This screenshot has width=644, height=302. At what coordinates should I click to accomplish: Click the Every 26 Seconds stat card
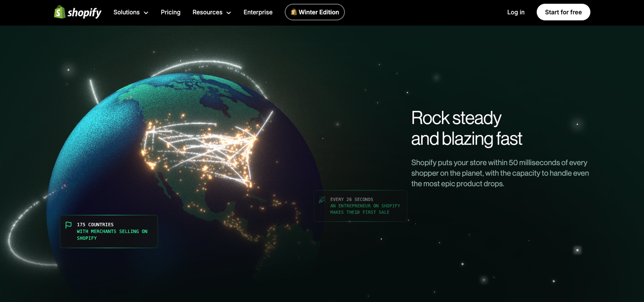(x=360, y=206)
